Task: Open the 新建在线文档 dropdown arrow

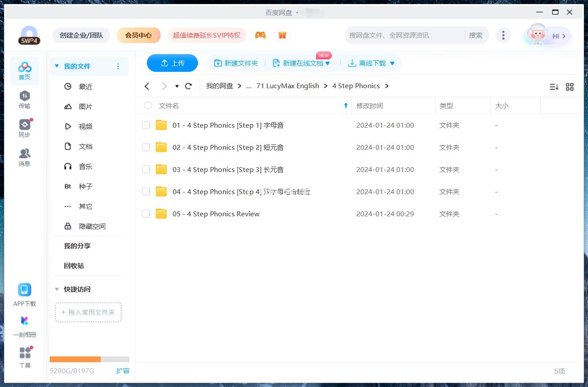Action: [328, 63]
